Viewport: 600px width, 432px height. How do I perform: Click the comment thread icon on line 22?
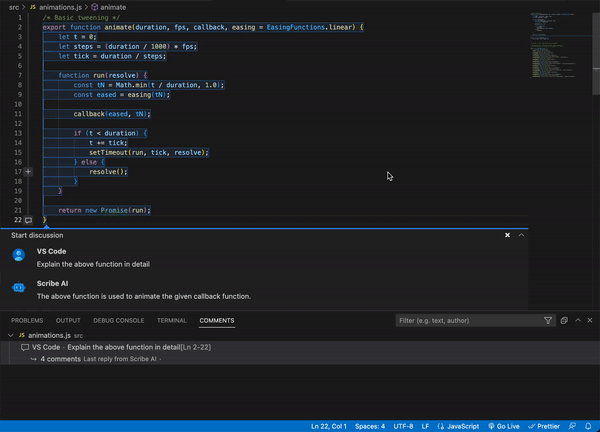[x=28, y=220]
